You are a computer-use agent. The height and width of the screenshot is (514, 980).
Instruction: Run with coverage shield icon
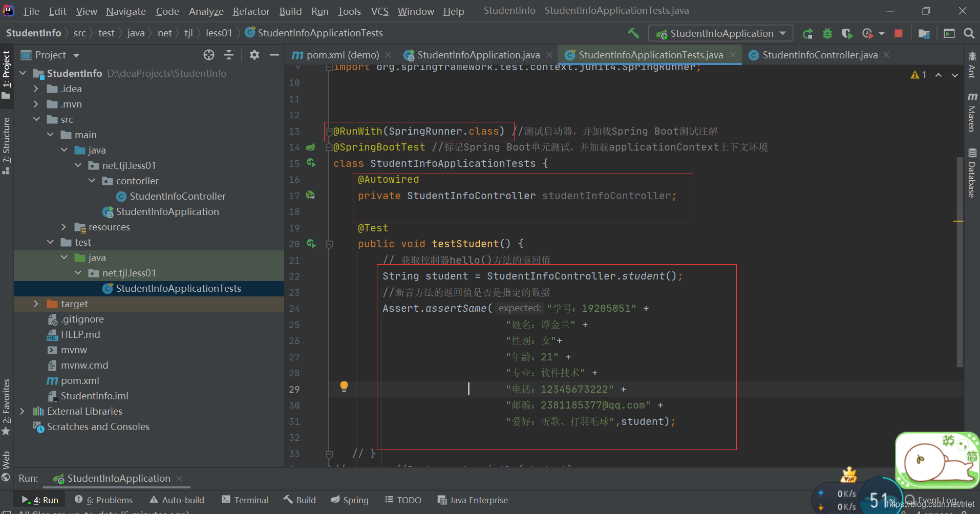point(847,33)
